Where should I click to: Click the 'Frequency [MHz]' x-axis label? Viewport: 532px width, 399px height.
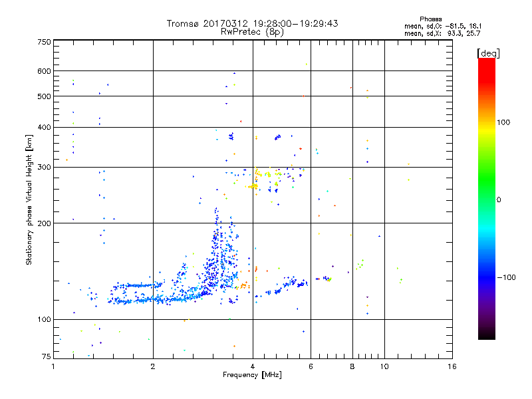252,375
